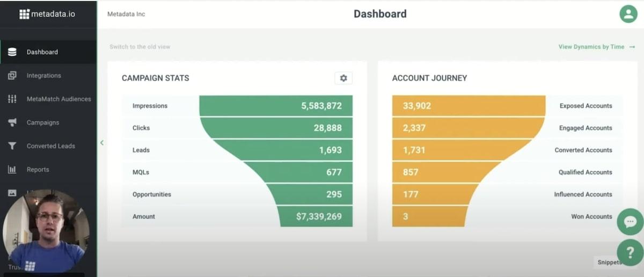Screen dimensions: 644x277
Task: Click the Converted Accounts value 1,731
Action: click(414, 150)
